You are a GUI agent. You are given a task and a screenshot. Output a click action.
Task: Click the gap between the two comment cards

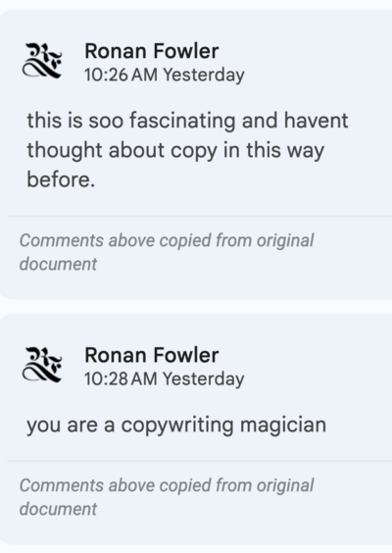click(196, 307)
